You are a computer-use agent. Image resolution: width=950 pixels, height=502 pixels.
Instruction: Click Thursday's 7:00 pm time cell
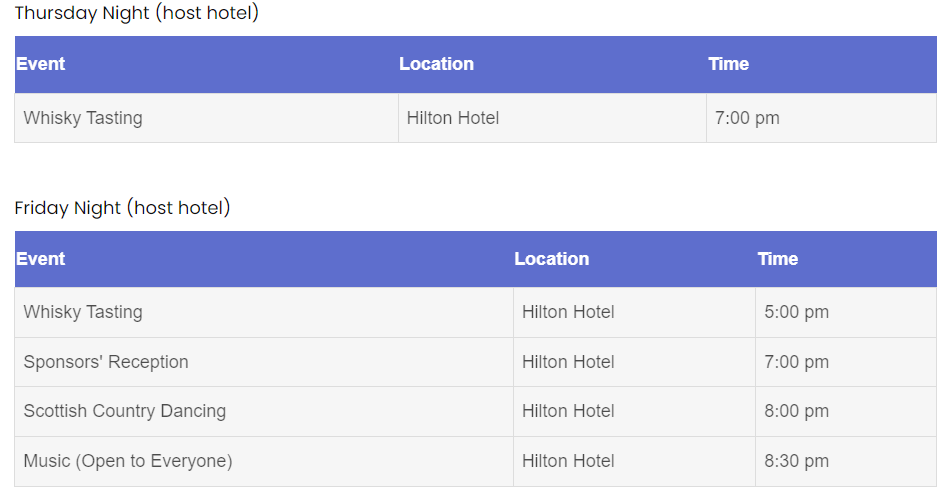click(x=747, y=118)
